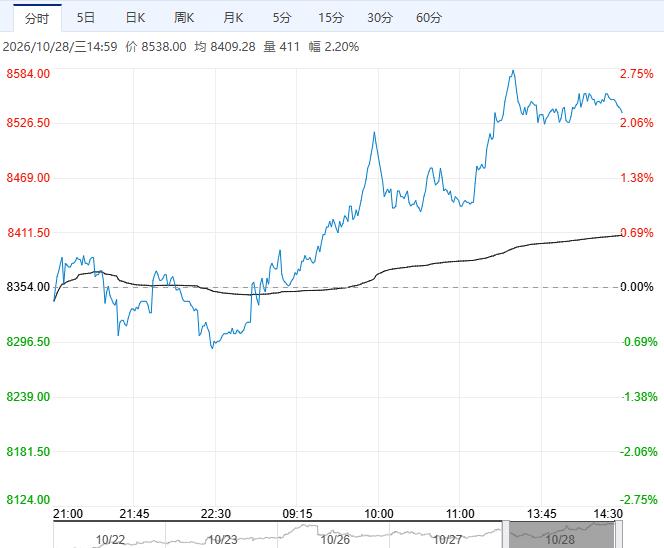The height and width of the screenshot is (548, 664).
Task: Click the 10/26 date in range navigator
Action: pos(335,540)
